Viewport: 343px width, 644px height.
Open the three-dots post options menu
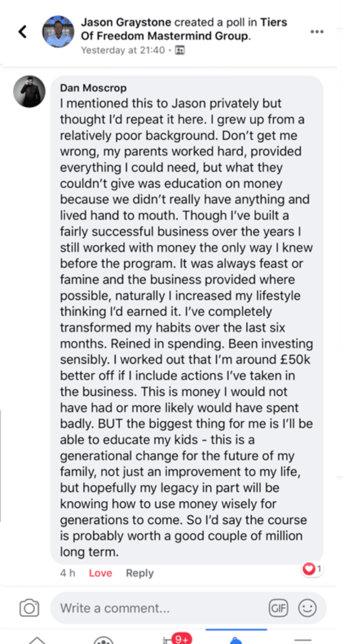pos(317,32)
